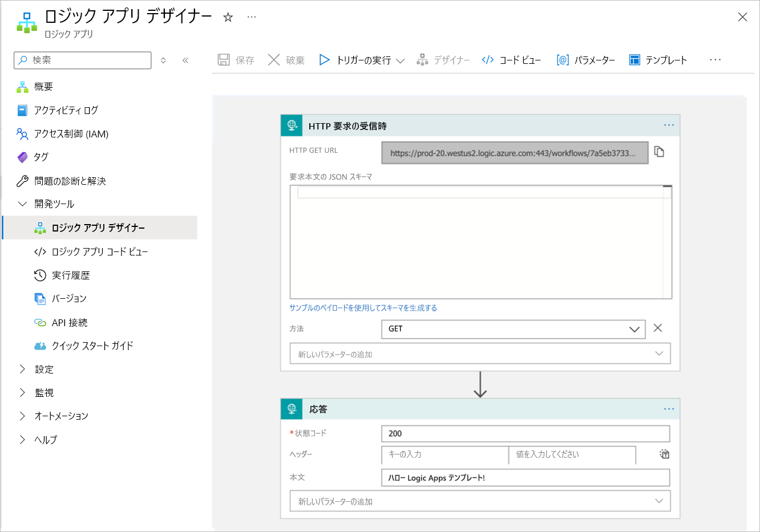
Task: Click the ヘッダー 値を入力してください field
Action: (572, 454)
